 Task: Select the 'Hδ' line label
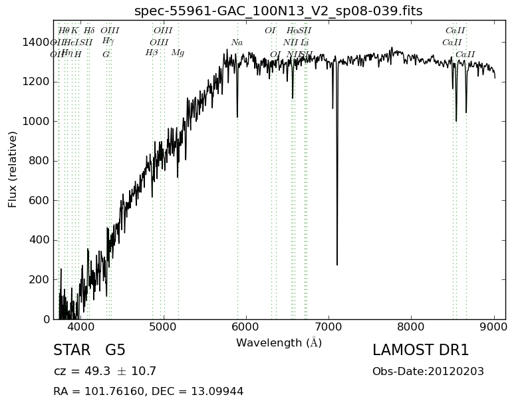tap(89, 31)
